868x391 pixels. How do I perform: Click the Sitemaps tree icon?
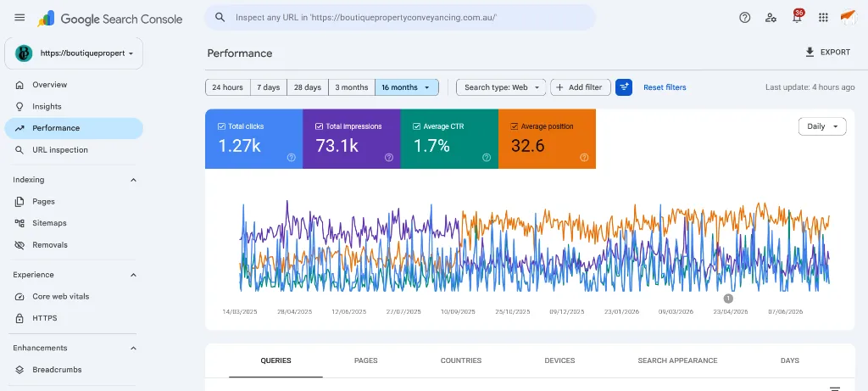(19, 223)
